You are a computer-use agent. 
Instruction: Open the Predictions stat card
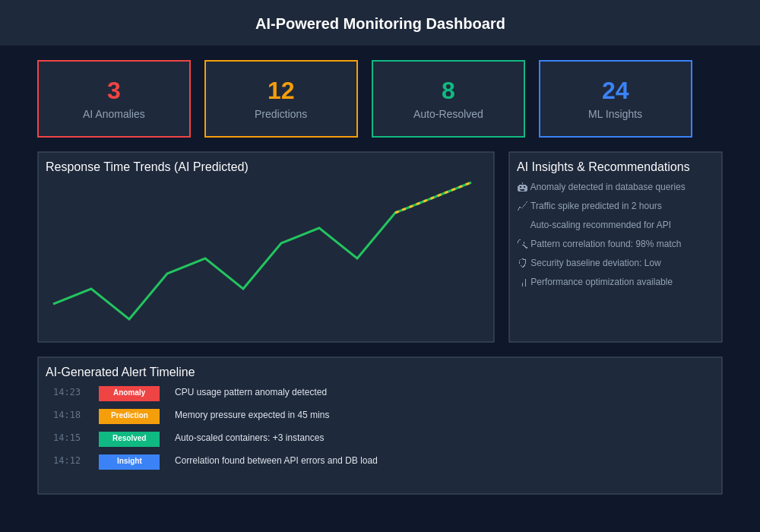pyautogui.click(x=281, y=99)
